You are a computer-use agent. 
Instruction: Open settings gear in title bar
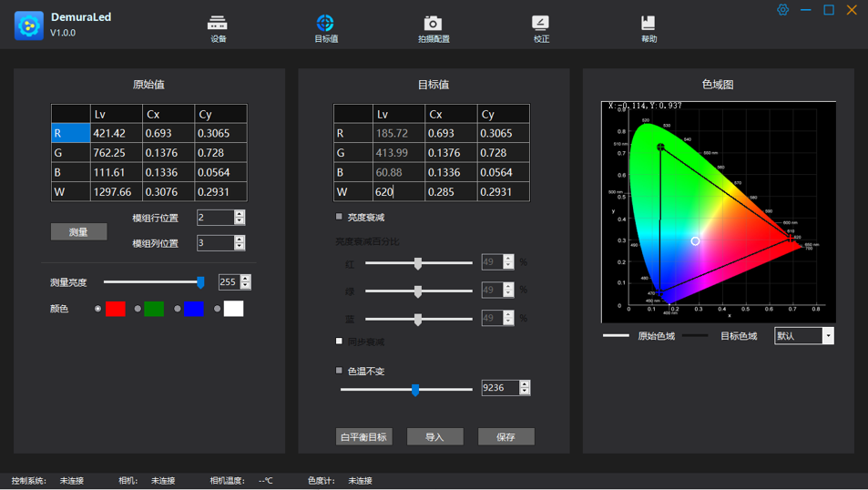[x=782, y=10]
